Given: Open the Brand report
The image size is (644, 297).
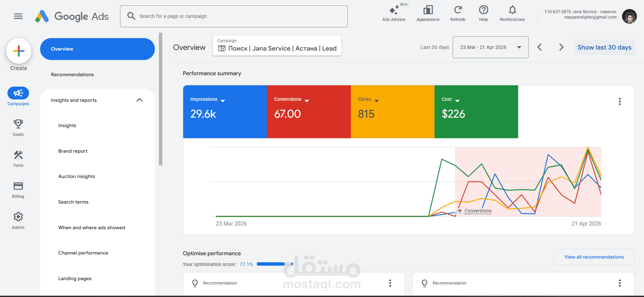Looking at the screenshot, I should (x=73, y=151).
